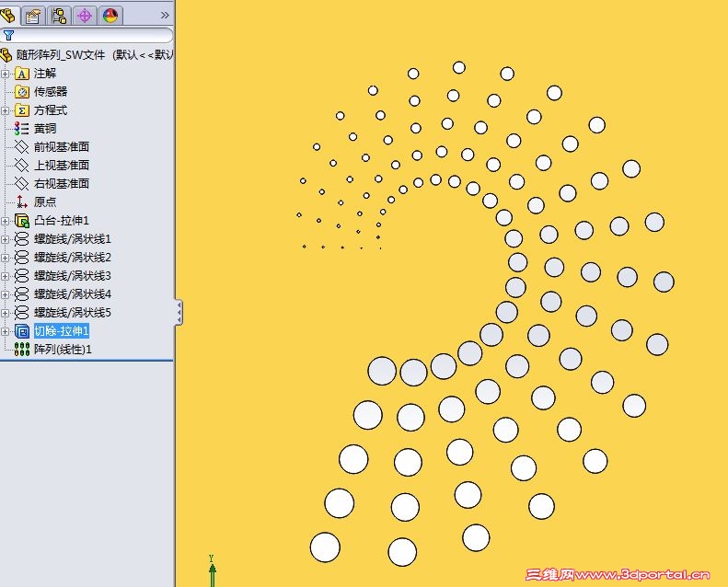Click the 方程式 equations icon
The width and height of the screenshot is (728, 587).
[x=22, y=110]
